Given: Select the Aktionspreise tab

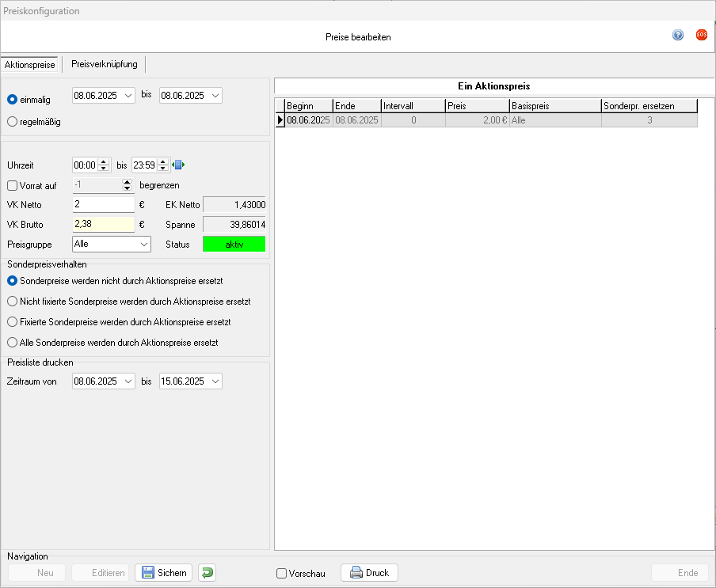Looking at the screenshot, I should [30, 64].
